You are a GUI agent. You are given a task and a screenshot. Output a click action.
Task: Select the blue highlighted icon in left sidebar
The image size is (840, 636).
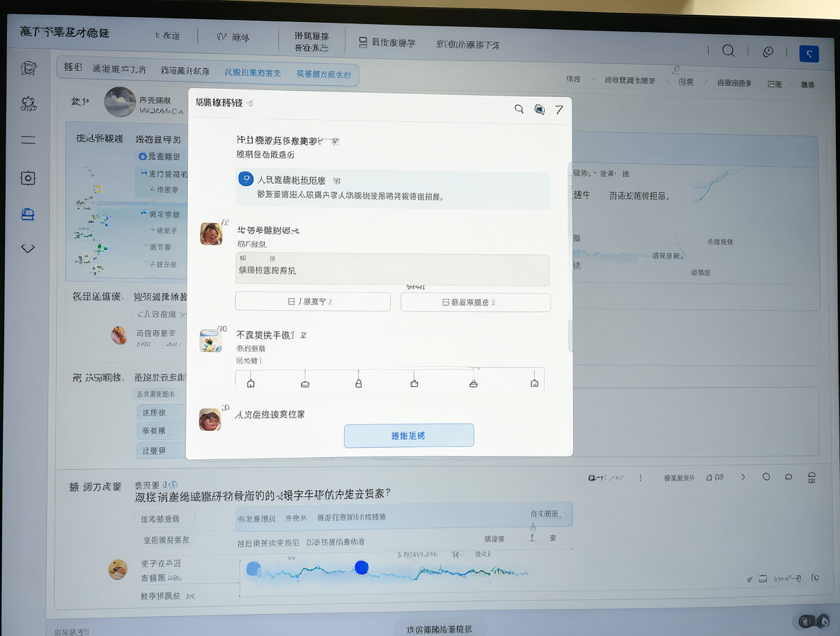[28, 214]
